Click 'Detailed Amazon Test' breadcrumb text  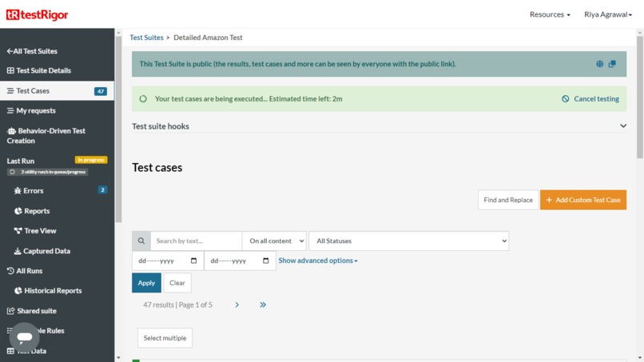(x=208, y=38)
